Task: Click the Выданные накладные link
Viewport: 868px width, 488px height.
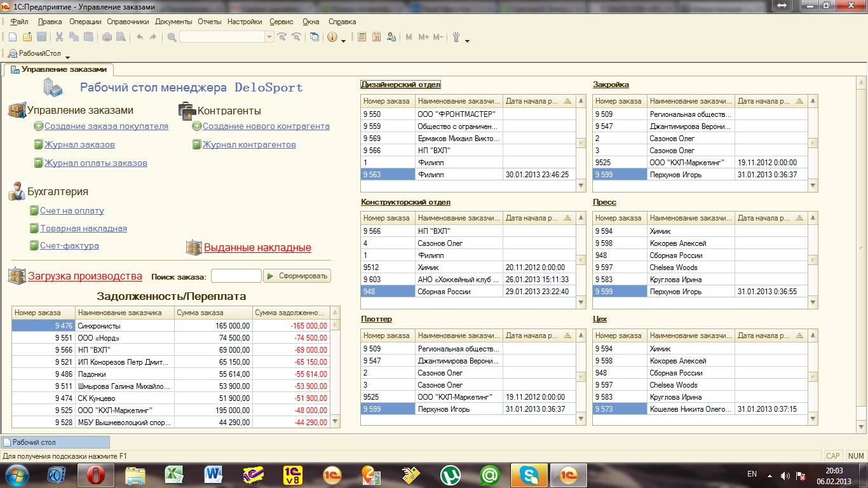Action: tap(257, 248)
